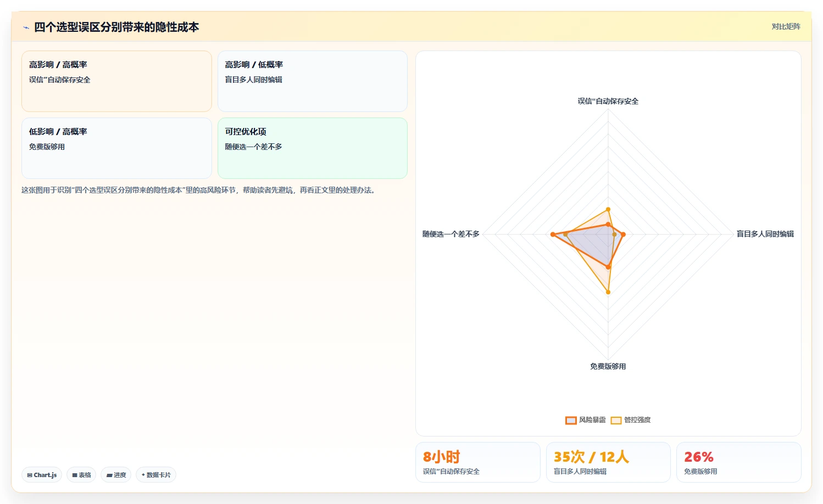Click the 35次 / 12人 stat card
Screen dimensions: 823x504
608,462
